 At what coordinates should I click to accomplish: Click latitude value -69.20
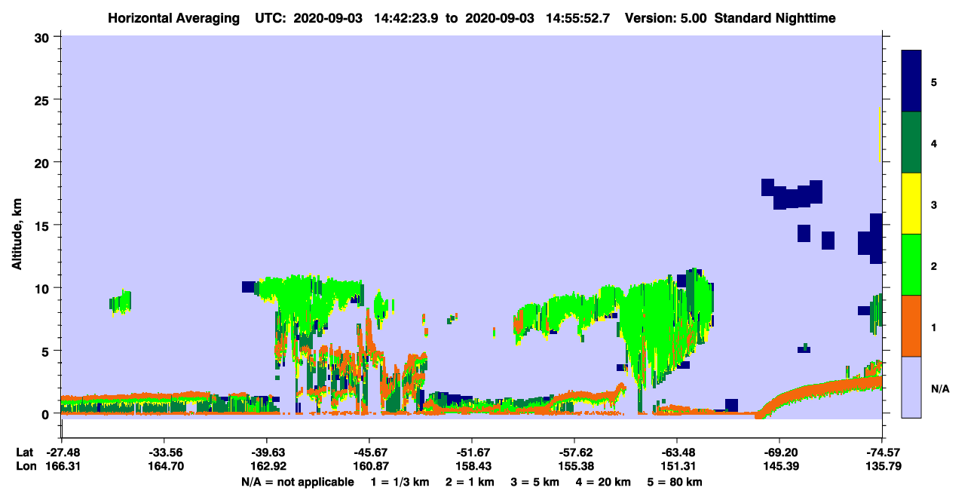779,452
